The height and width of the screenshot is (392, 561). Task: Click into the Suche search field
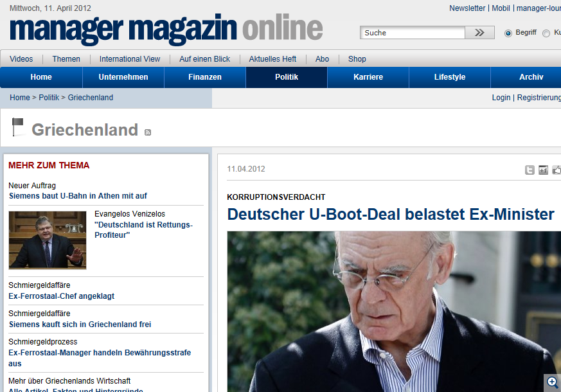click(413, 33)
